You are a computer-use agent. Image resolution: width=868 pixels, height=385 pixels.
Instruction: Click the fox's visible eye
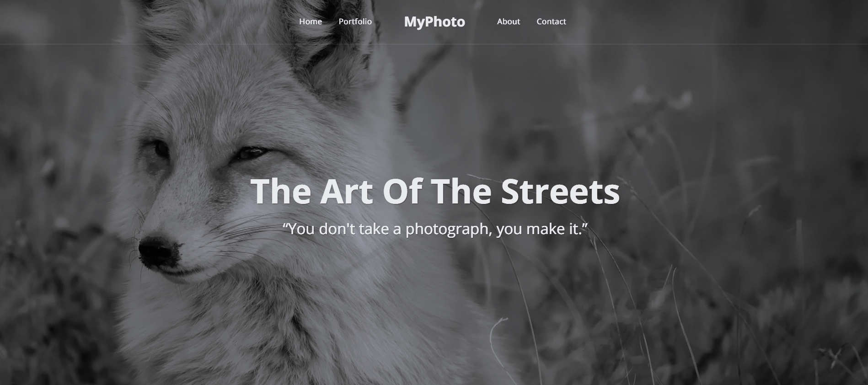click(250, 153)
